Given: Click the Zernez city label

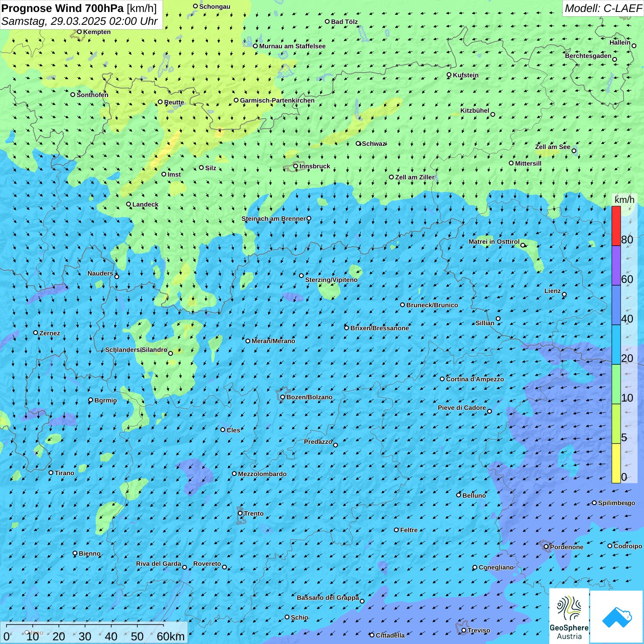Looking at the screenshot, I should coord(50,333).
